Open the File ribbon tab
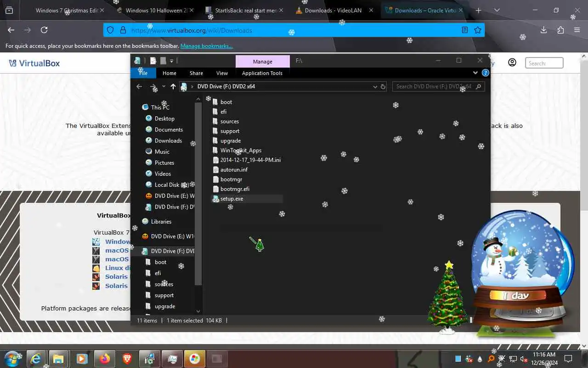Image resolution: width=588 pixels, height=368 pixels. click(143, 73)
